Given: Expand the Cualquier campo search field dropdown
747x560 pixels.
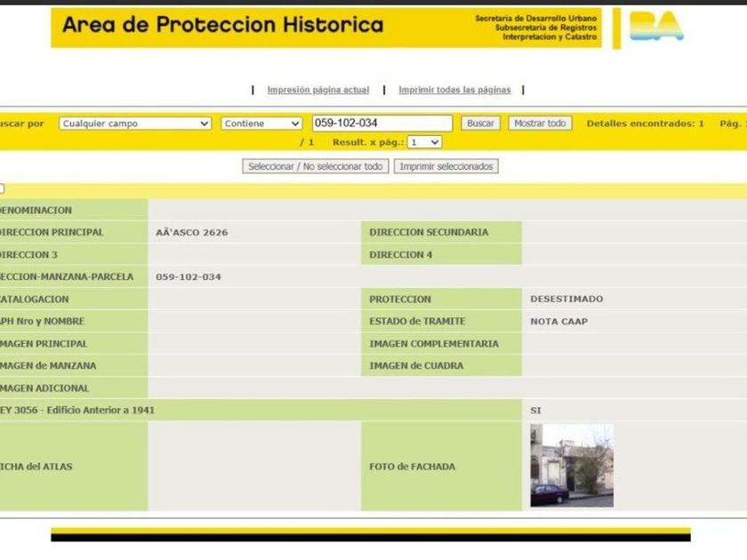Looking at the screenshot, I should coord(135,124).
